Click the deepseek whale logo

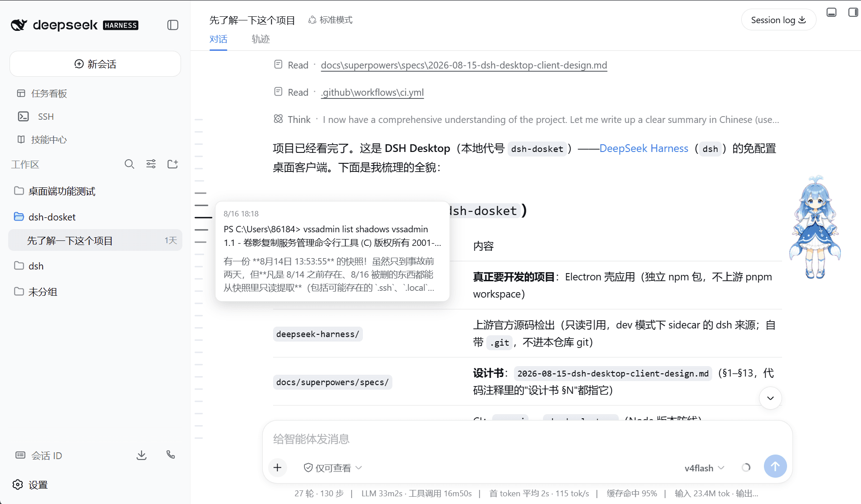click(x=19, y=25)
